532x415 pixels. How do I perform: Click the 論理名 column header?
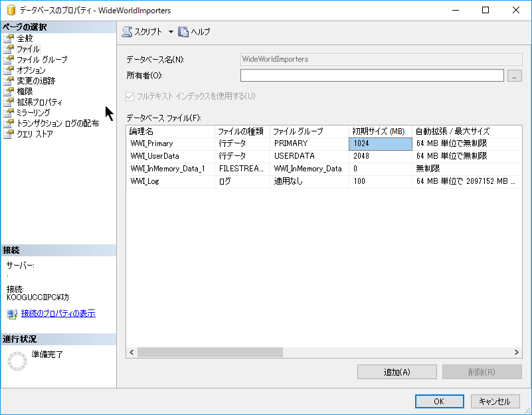tap(171, 131)
